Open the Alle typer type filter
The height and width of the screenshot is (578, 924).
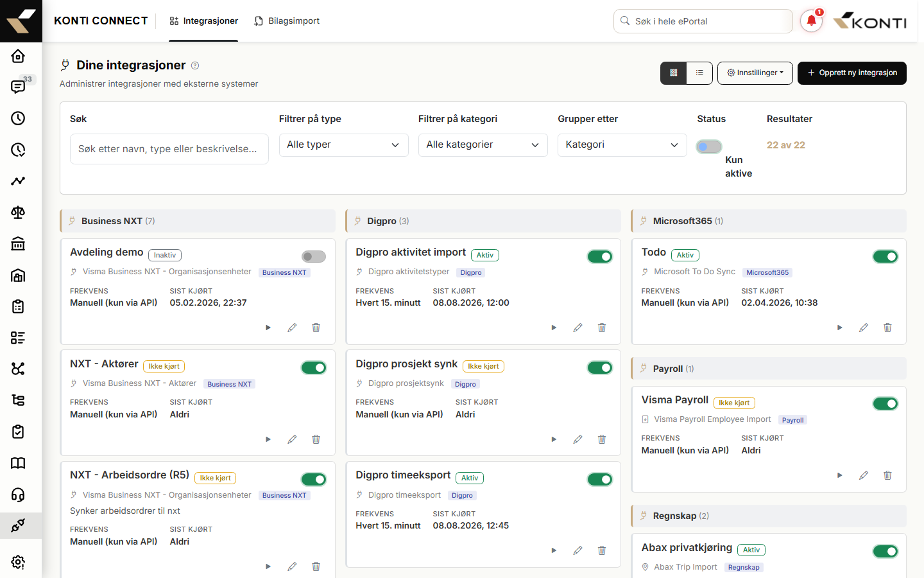(x=344, y=145)
